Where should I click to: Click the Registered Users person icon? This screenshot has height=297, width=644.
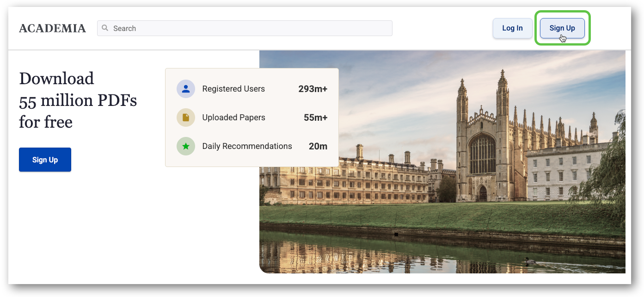tap(186, 89)
